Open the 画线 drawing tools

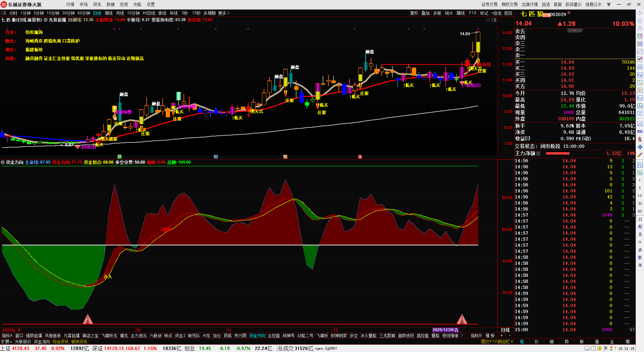coord(461,13)
